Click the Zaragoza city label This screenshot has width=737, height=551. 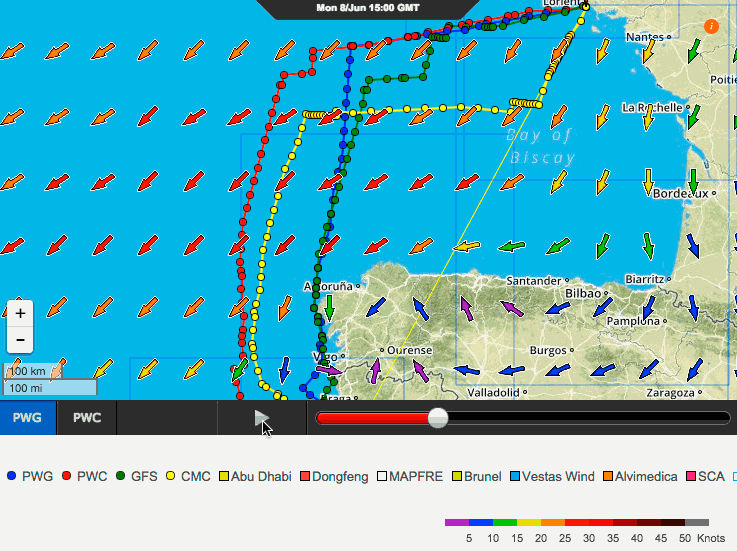(670, 393)
